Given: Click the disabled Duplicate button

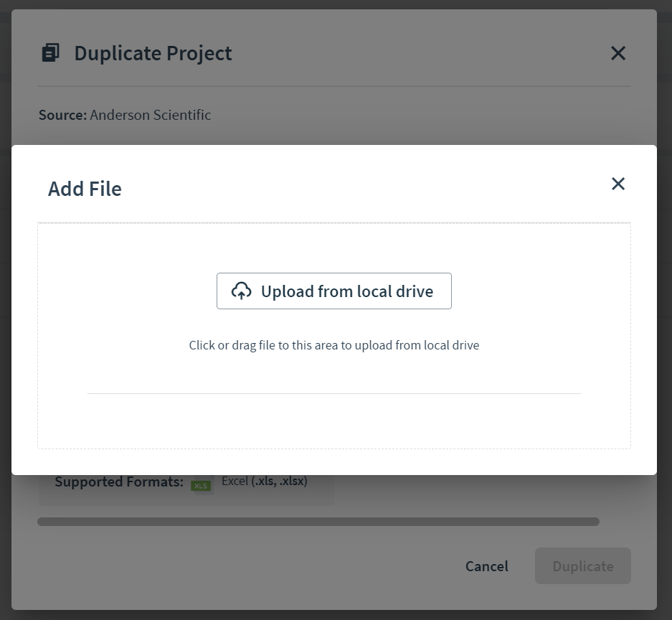Looking at the screenshot, I should 582,566.
